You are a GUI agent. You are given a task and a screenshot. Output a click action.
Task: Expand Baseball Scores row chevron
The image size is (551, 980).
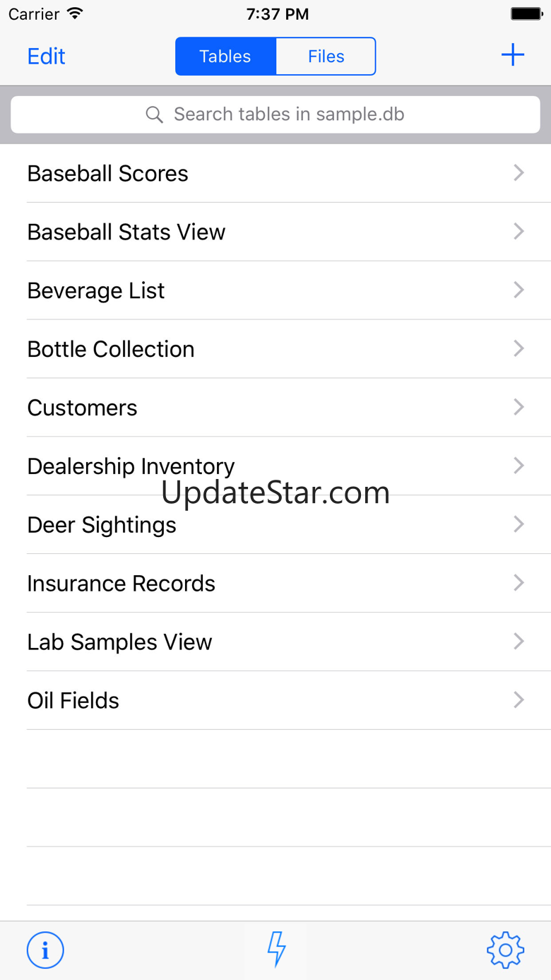pyautogui.click(x=519, y=173)
